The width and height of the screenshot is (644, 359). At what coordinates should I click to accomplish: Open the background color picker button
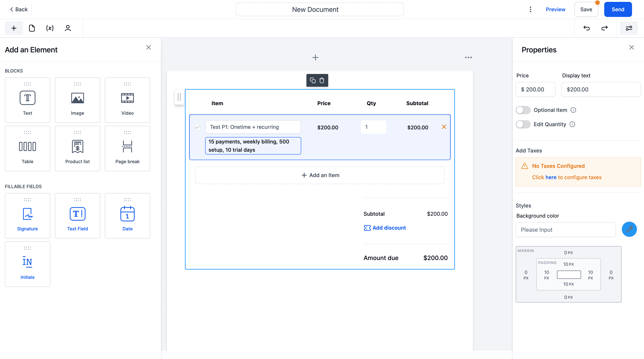629,229
